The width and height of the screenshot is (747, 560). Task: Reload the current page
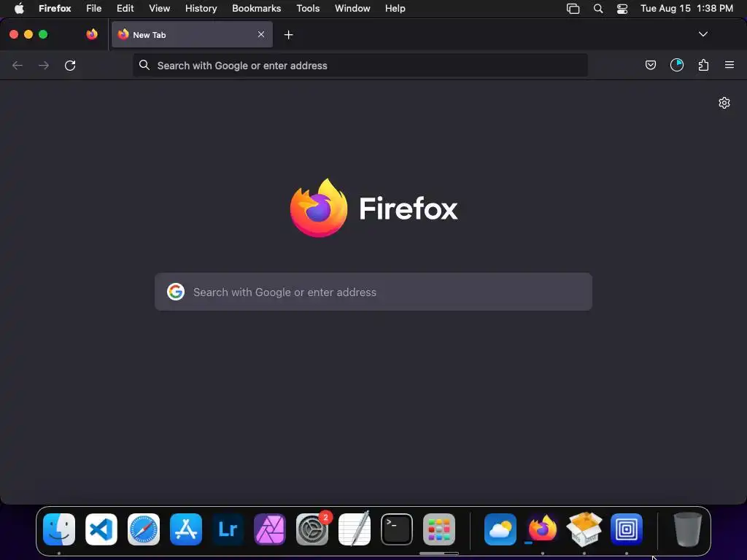point(70,65)
